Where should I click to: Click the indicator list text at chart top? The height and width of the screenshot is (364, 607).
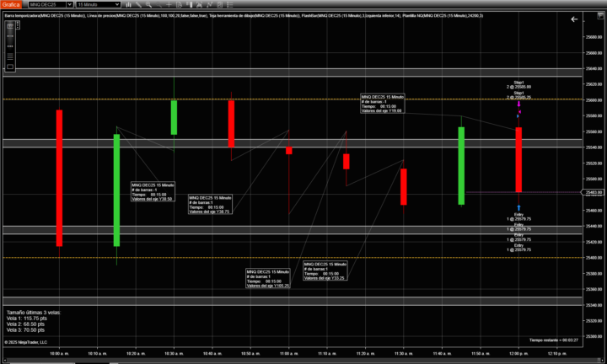click(244, 16)
